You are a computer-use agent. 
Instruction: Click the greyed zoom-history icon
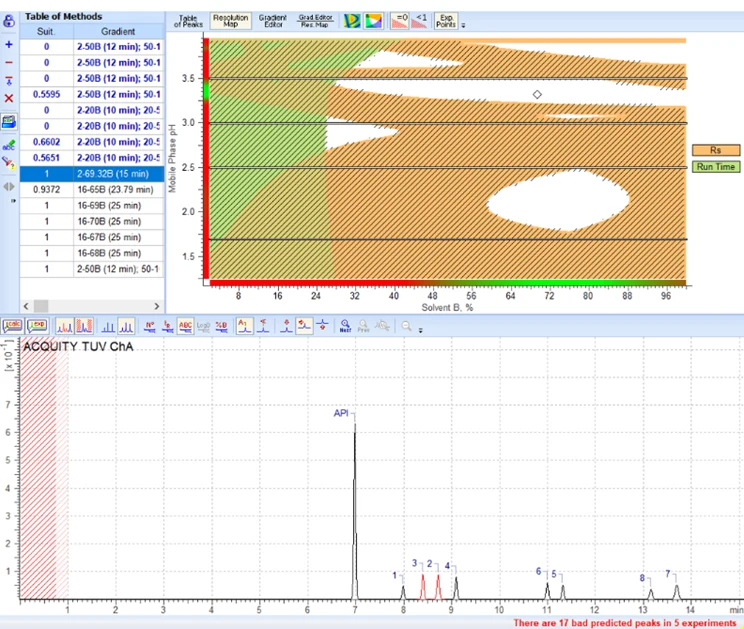382,326
